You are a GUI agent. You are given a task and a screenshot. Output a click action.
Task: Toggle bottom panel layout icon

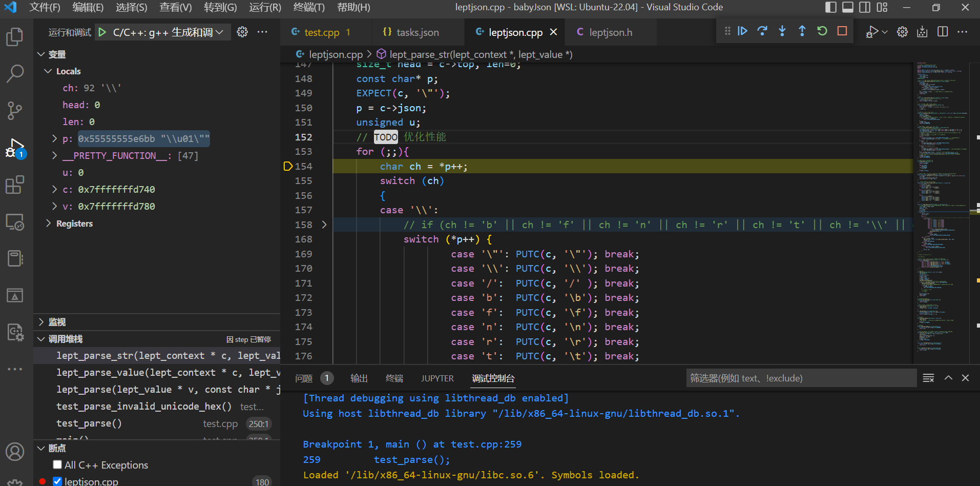(848, 7)
